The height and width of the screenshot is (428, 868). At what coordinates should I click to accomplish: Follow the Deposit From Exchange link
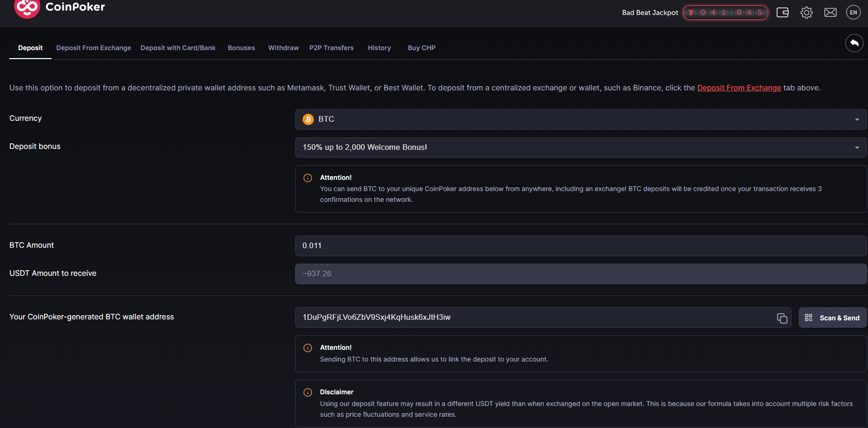739,88
